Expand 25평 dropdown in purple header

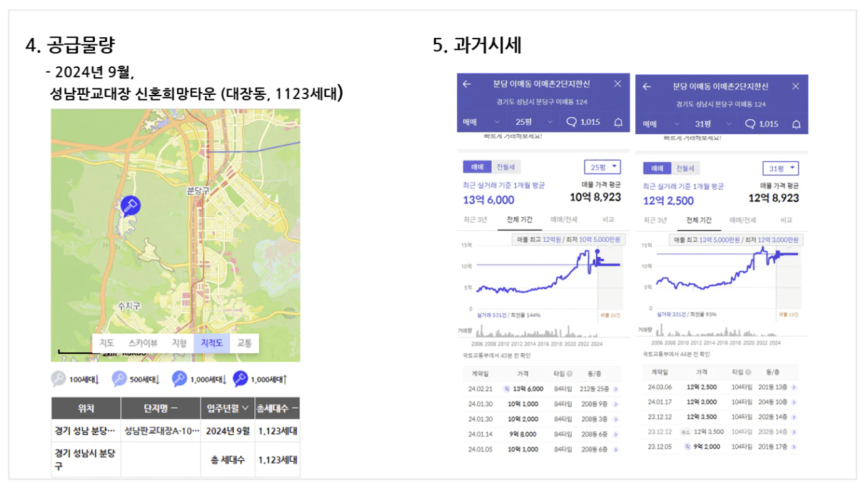coord(533,122)
